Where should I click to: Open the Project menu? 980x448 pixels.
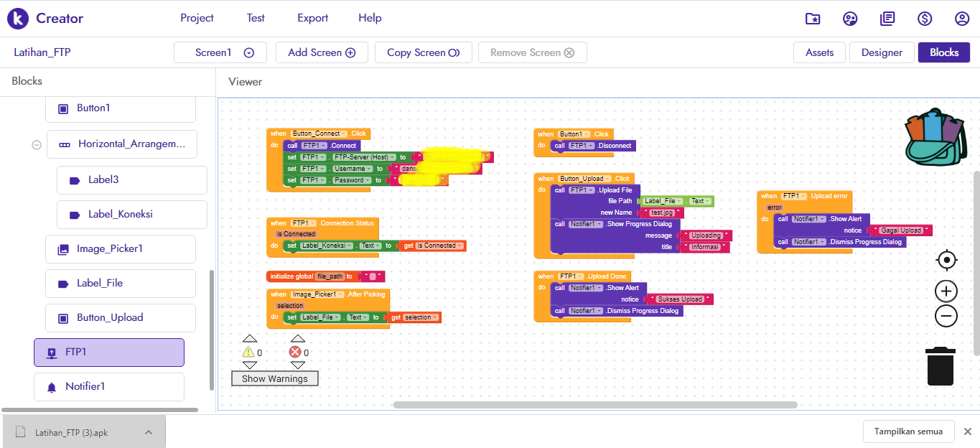[197, 18]
